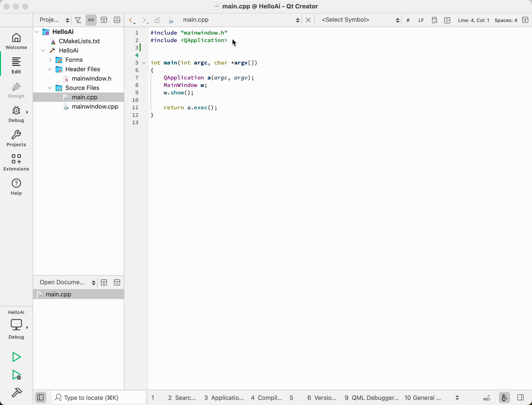Image resolution: width=532 pixels, height=405 pixels.
Task: Open the Extensions mode
Action: (x=16, y=163)
